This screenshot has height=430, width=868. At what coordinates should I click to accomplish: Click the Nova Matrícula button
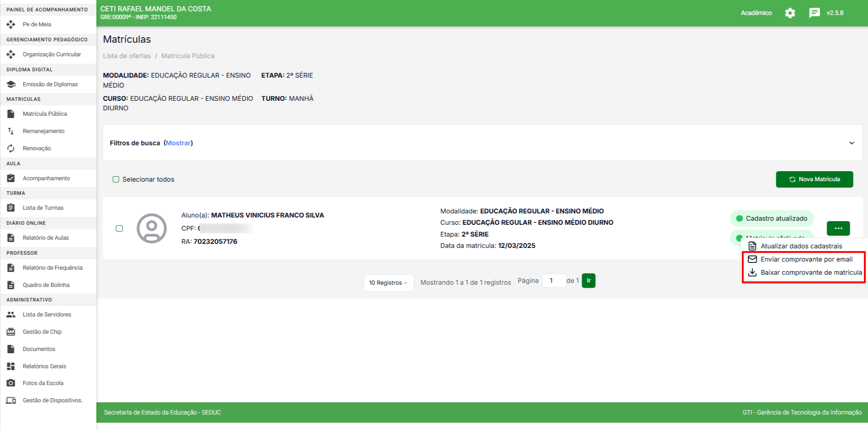(814, 179)
